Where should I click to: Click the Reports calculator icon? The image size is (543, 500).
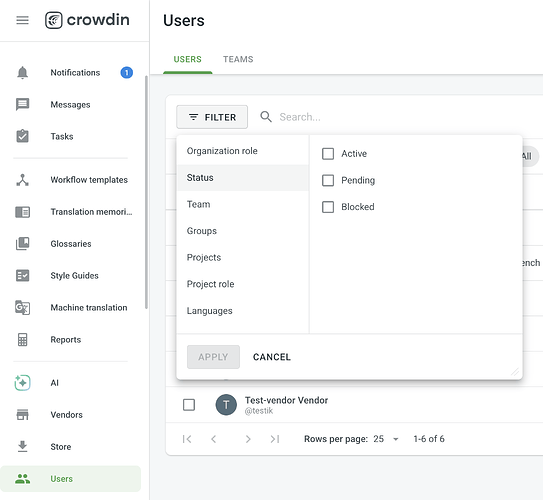[x=23, y=340]
